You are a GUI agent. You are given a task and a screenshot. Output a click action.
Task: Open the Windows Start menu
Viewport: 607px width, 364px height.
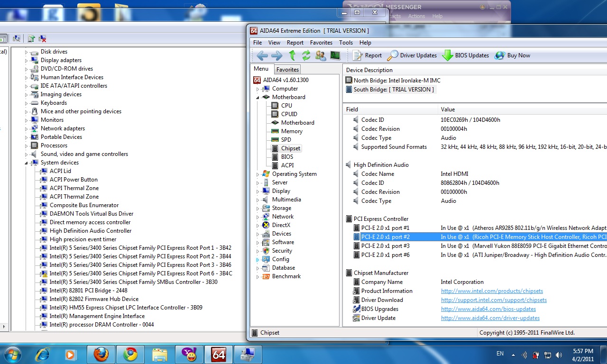[12, 354]
